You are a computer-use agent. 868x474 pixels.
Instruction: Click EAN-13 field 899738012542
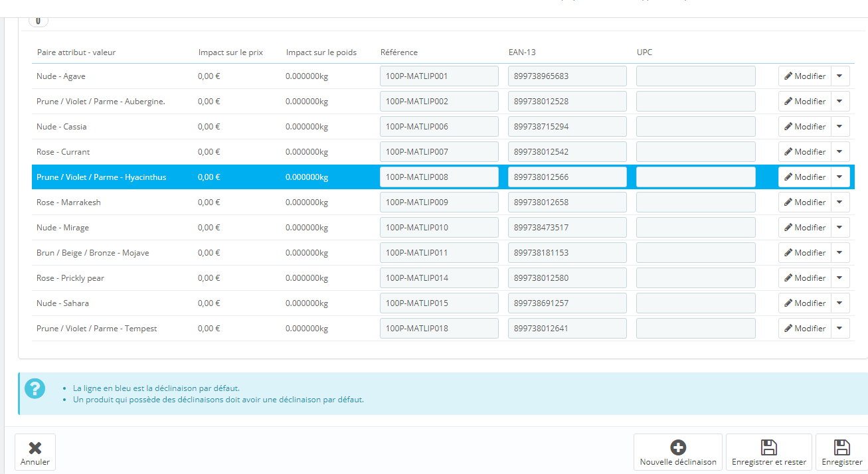[567, 152]
